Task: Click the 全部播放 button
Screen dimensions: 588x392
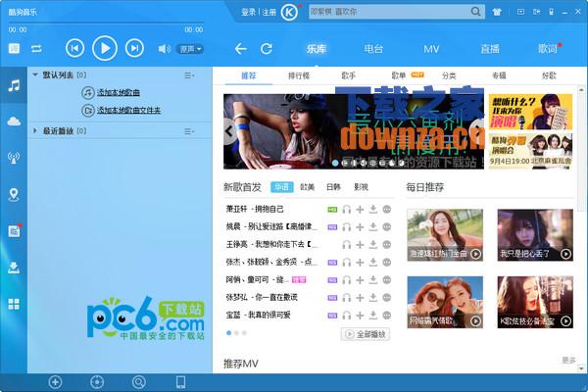Action: 366,334
